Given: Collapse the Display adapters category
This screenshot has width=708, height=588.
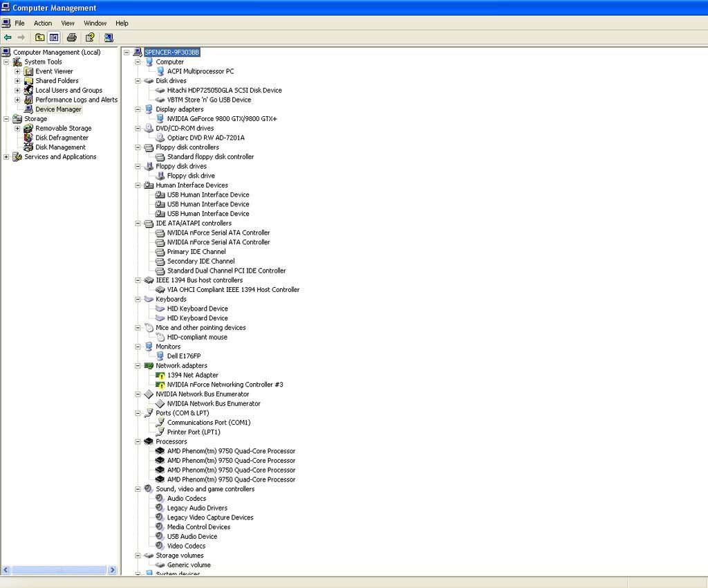Looking at the screenshot, I should tap(138, 109).
